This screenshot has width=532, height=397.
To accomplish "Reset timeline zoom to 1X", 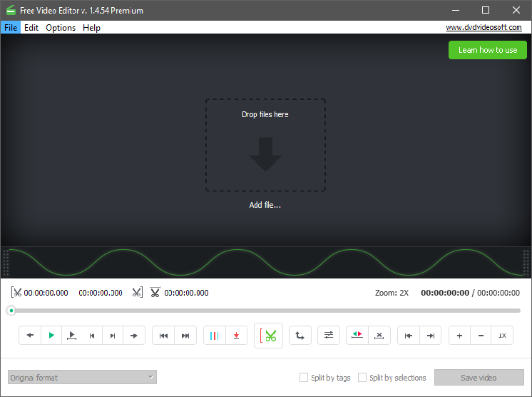I will tap(502, 336).
